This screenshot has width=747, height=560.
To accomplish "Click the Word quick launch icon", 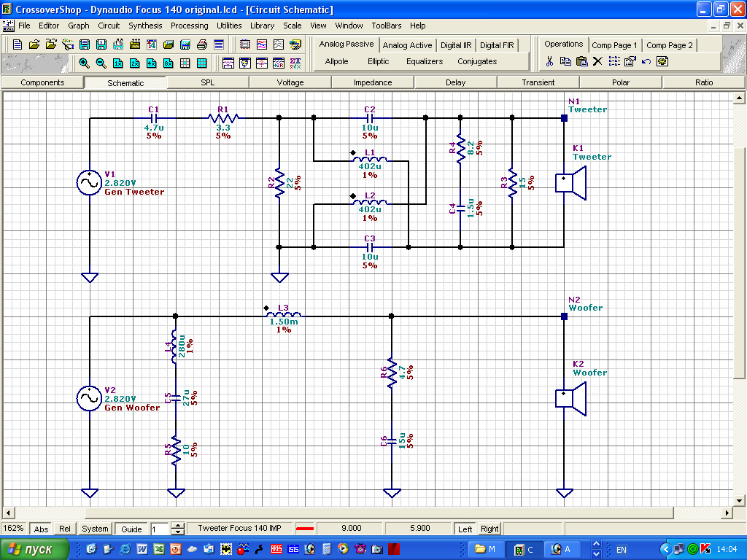I will [142, 549].
